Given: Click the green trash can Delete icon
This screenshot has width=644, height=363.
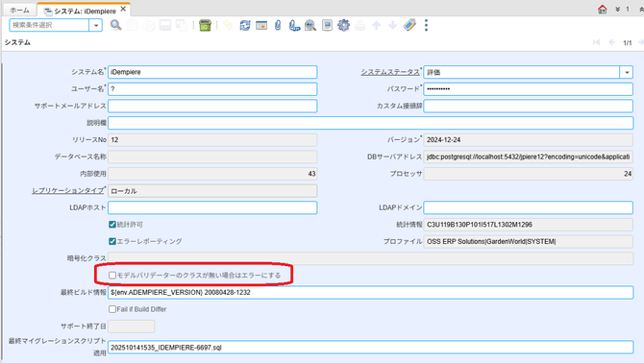Looking at the screenshot, I should (x=205, y=25).
